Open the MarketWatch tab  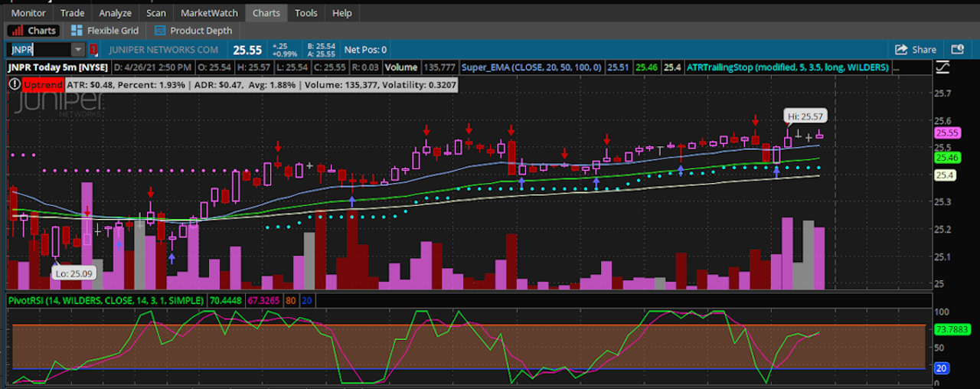pyautogui.click(x=209, y=13)
